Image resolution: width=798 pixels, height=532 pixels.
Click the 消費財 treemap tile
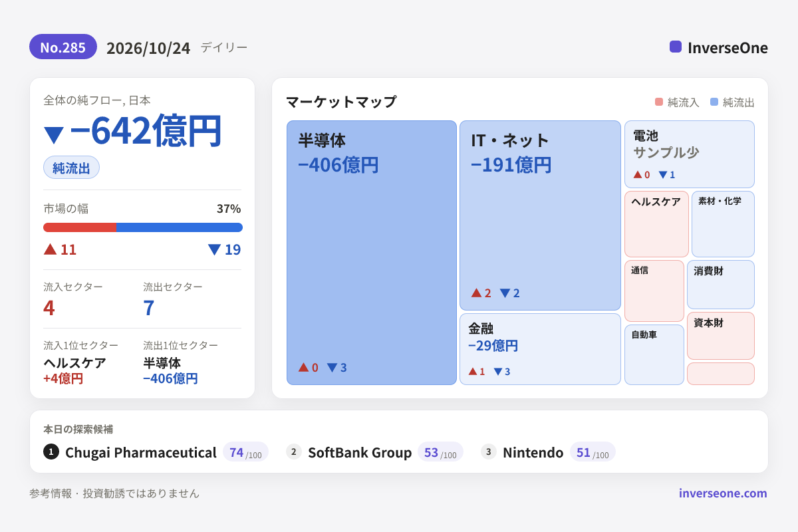click(721, 285)
